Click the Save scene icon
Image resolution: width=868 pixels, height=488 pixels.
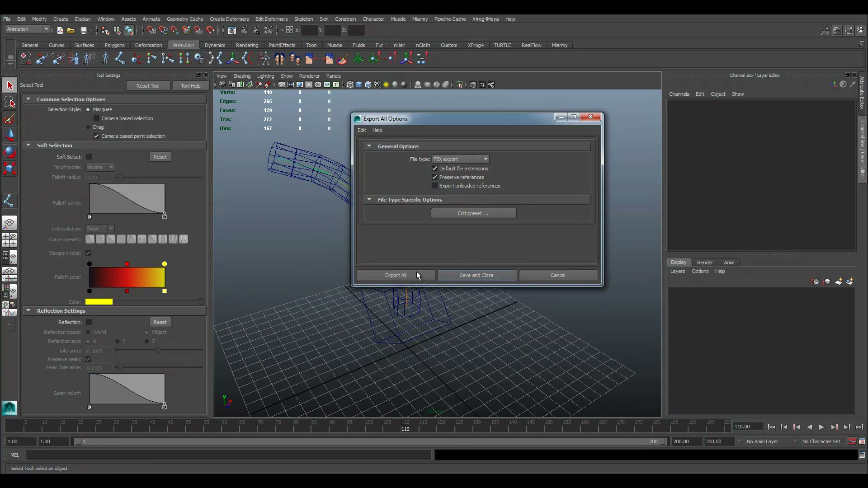point(83,30)
